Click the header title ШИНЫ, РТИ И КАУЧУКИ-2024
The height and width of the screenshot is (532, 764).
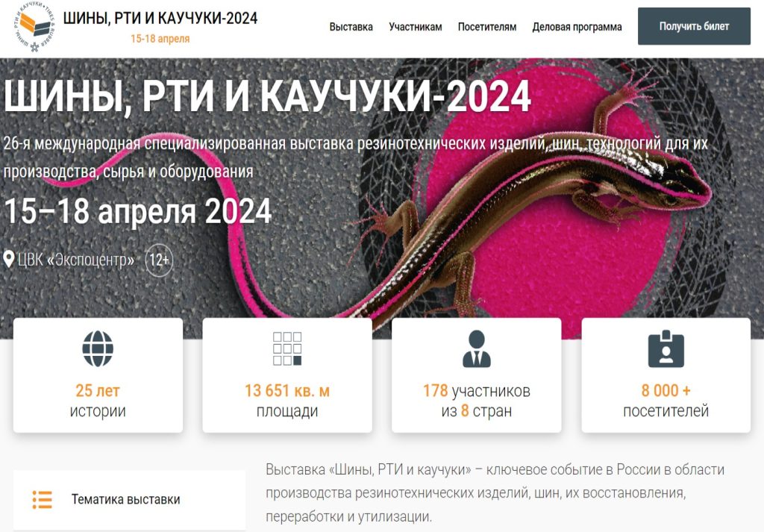pyautogui.click(x=160, y=19)
